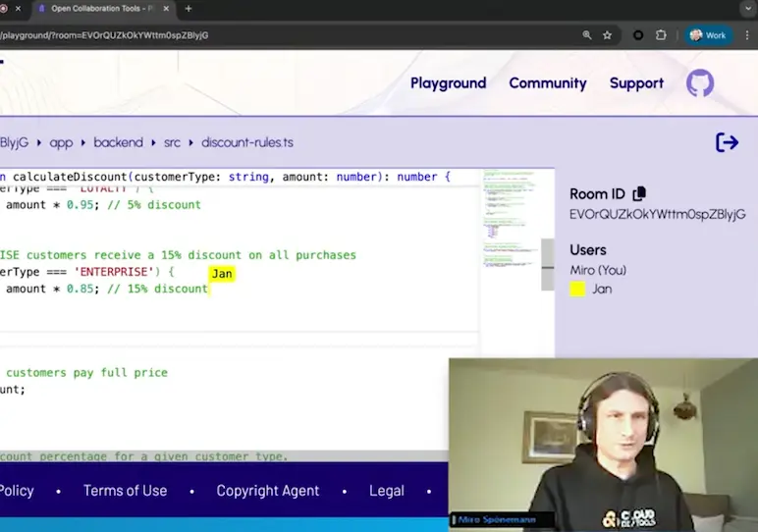
Task: Click Jan's yellow color swatch
Action: (x=577, y=289)
